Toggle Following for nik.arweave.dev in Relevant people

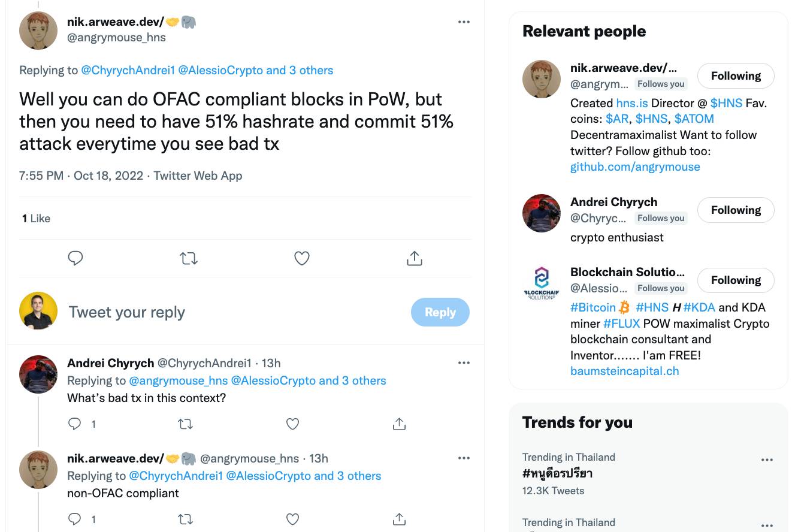pos(736,76)
